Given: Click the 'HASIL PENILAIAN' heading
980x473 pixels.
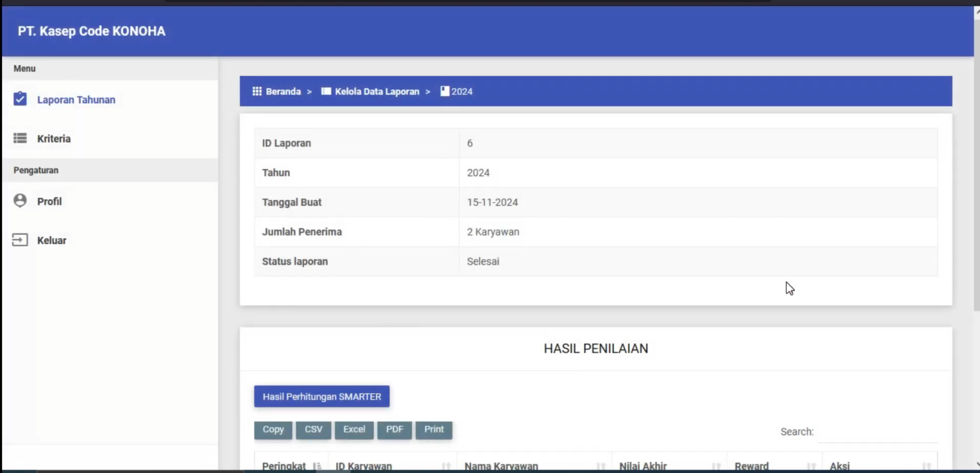Looking at the screenshot, I should pos(596,348).
